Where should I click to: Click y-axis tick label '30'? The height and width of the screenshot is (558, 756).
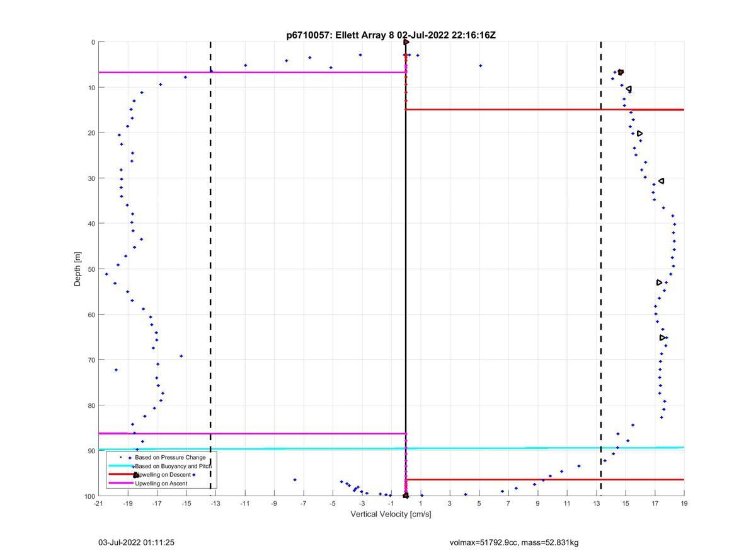[91, 178]
